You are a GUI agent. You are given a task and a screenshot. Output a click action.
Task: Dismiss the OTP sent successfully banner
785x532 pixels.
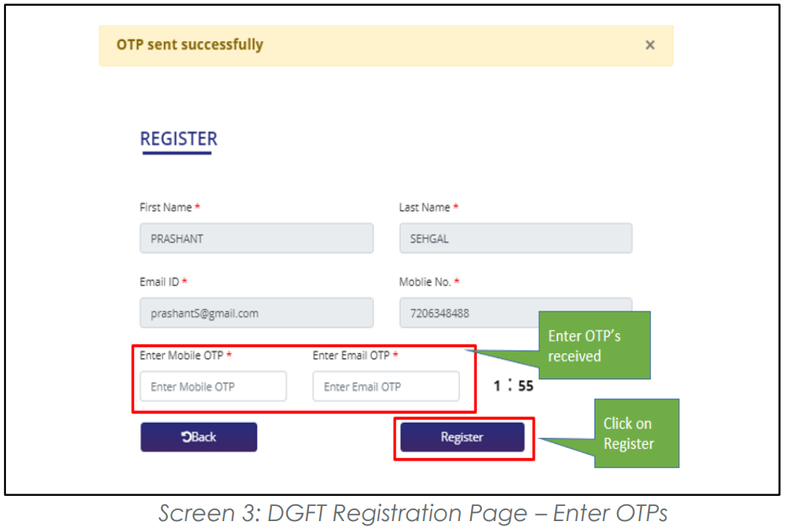[x=650, y=45]
